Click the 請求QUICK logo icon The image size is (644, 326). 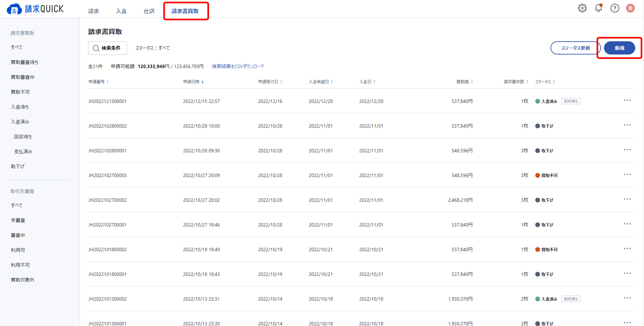click(x=14, y=8)
